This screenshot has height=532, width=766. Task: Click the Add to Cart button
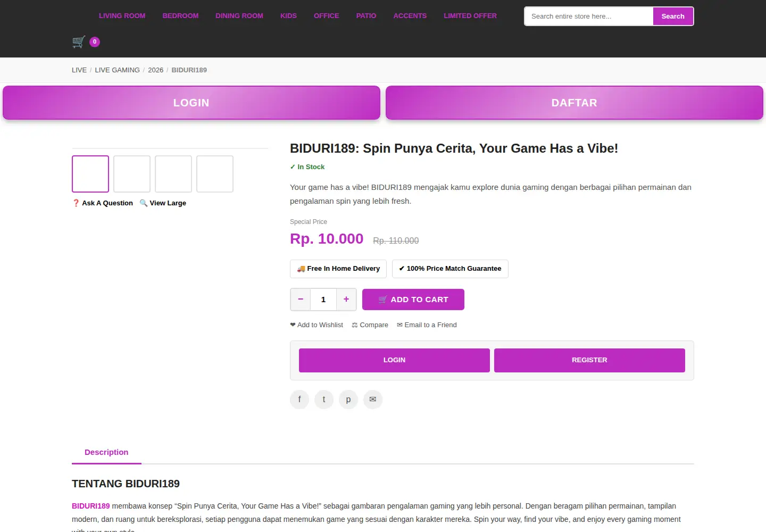[413, 300]
